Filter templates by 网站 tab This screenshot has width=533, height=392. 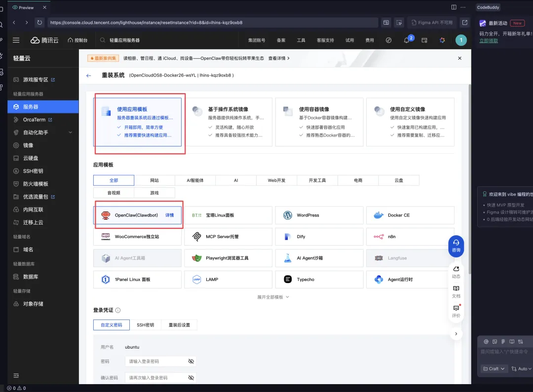point(154,180)
